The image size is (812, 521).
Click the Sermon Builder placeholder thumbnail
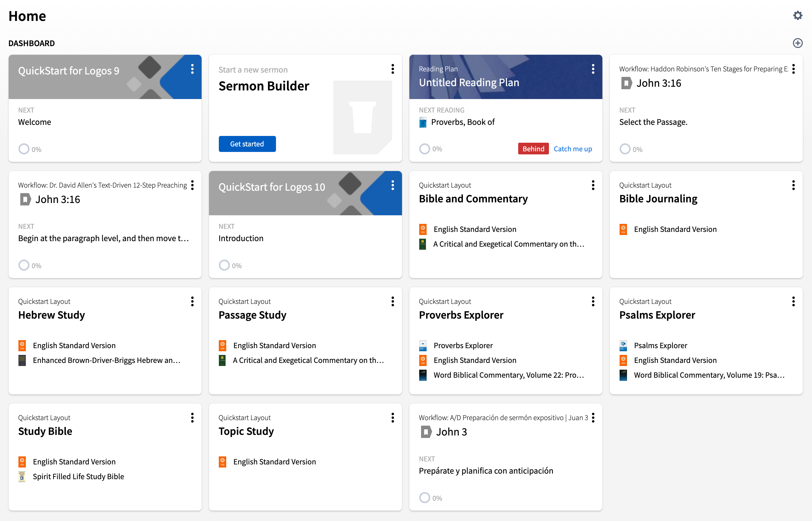point(362,117)
